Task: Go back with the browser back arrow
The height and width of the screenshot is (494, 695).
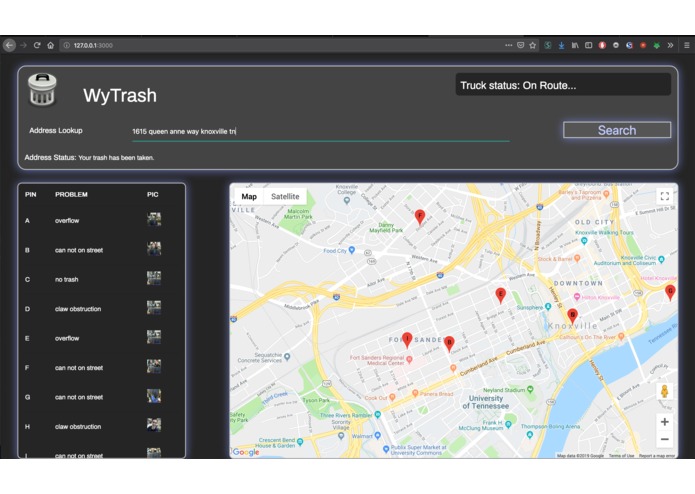Action: [9, 45]
